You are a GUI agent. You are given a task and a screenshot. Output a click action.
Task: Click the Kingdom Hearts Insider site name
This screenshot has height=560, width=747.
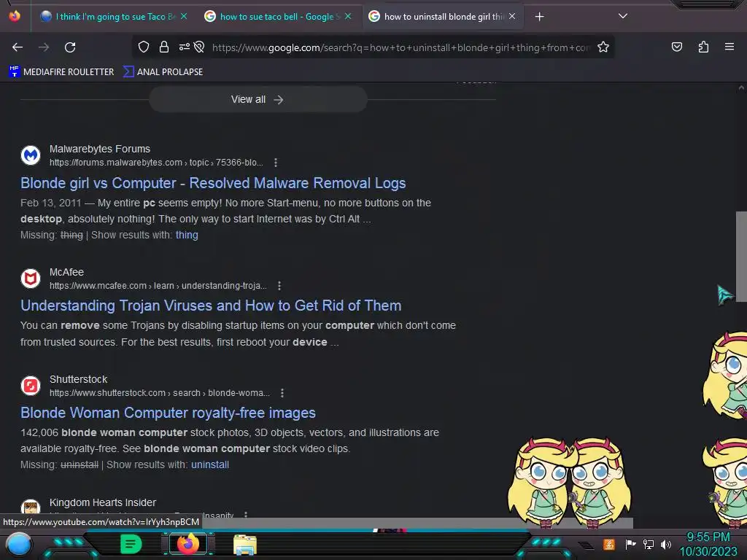(x=103, y=503)
